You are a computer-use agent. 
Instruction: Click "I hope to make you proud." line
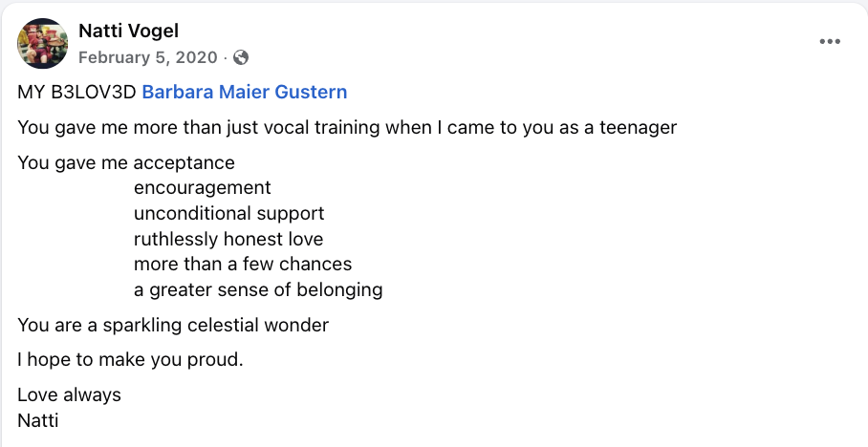pyautogui.click(x=131, y=360)
